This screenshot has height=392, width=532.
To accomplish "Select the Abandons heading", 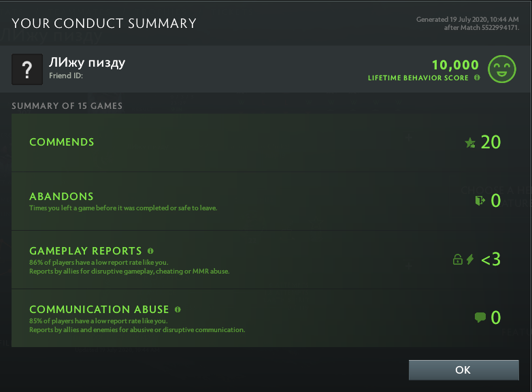I will pos(61,197).
